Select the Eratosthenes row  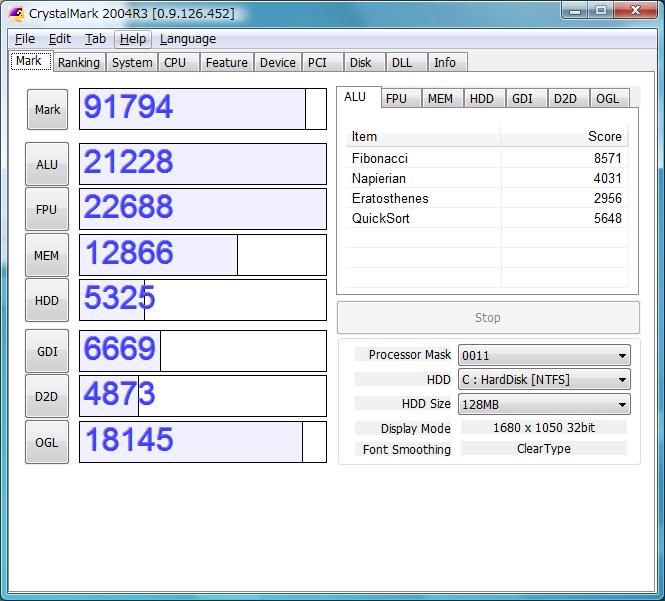pyautogui.click(x=487, y=198)
